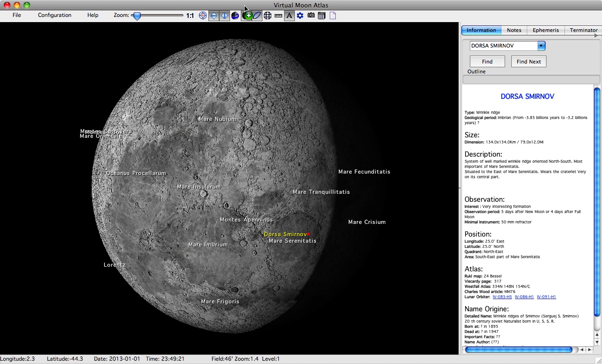Screen dimensions: 602x364
Task: Open the Configuration menu
Action: [55, 15]
